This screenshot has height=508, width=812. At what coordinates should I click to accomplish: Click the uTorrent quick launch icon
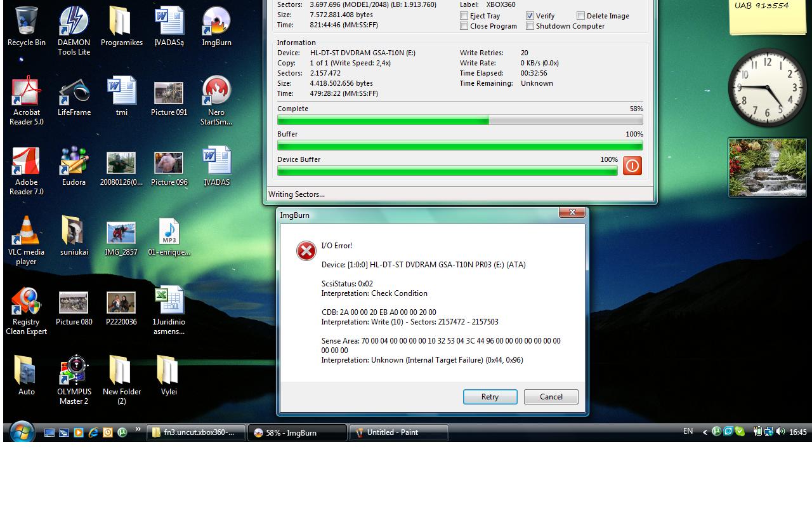pyautogui.click(x=122, y=432)
